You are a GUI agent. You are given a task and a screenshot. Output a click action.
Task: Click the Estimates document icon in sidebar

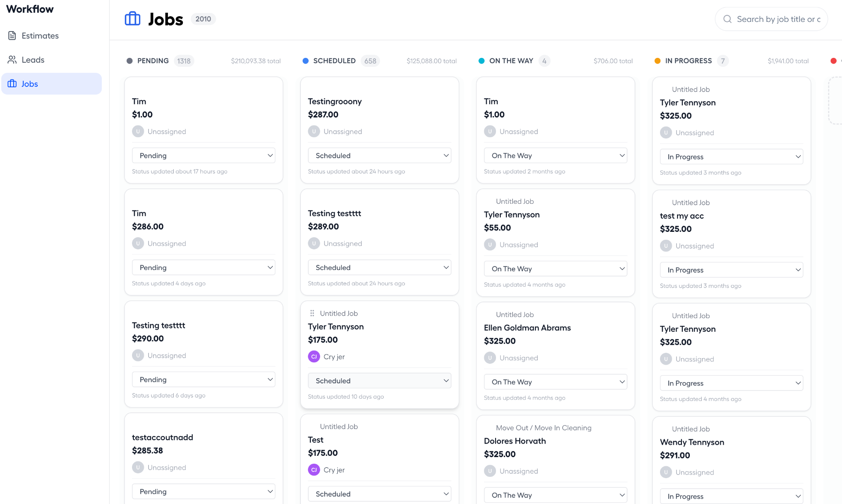[x=12, y=35]
